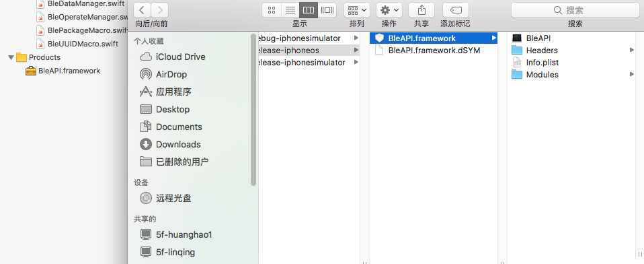Go forward in Finder history
This screenshot has height=264, width=644.
coord(160,10)
